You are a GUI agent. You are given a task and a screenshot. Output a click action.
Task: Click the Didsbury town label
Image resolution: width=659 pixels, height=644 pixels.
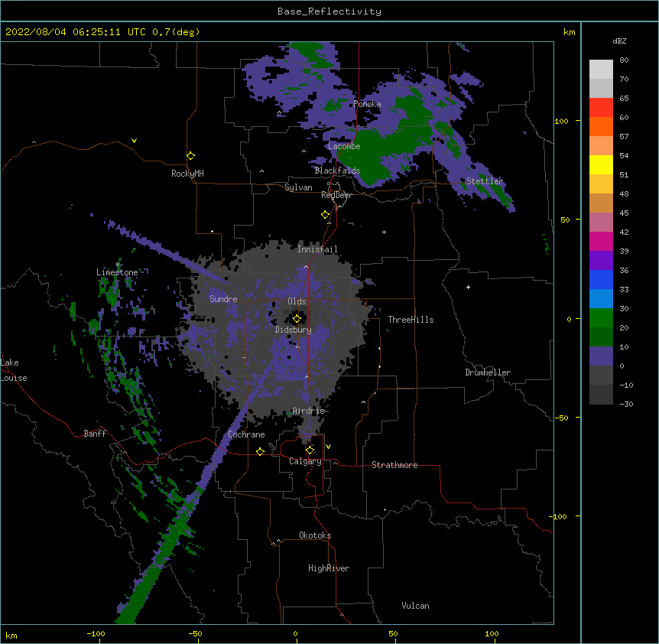[294, 330]
